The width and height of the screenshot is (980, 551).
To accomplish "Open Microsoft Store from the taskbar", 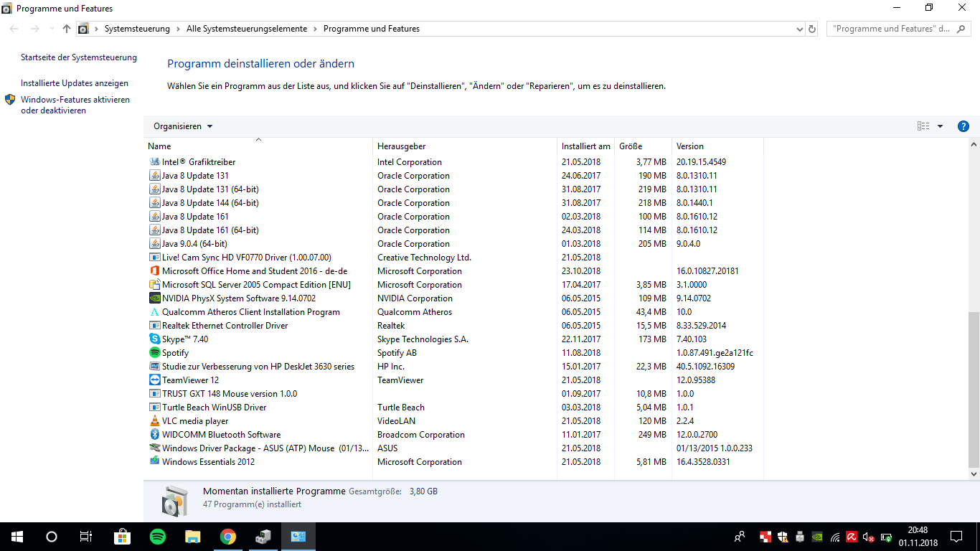I will click(x=122, y=537).
